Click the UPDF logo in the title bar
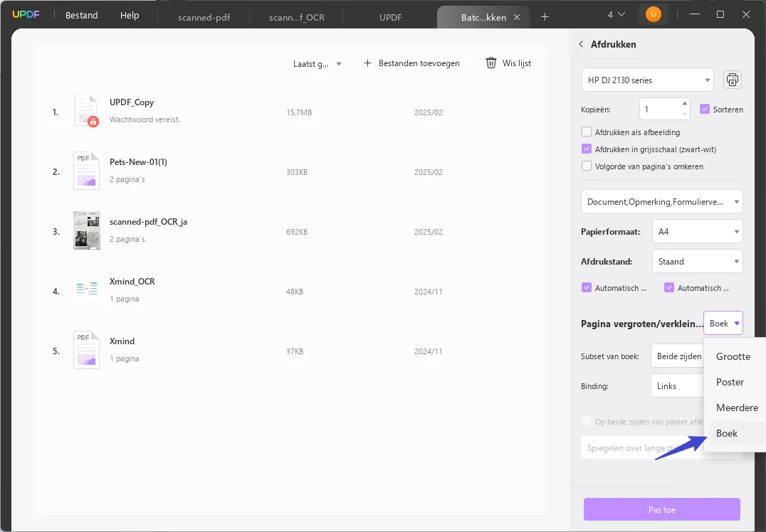The height and width of the screenshot is (532, 766). click(26, 14)
